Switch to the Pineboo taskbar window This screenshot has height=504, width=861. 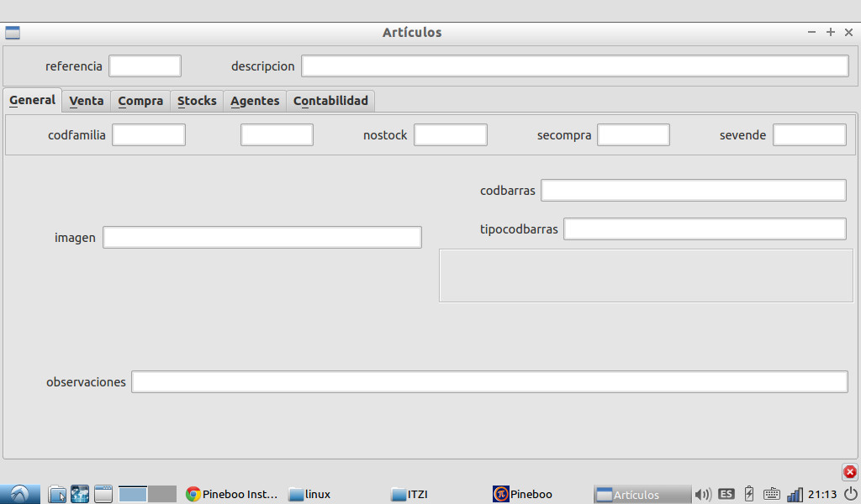pyautogui.click(x=522, y=494)
